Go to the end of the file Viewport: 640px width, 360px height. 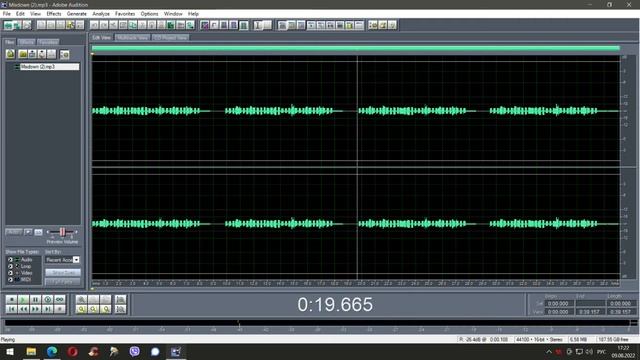pos(48,309)
